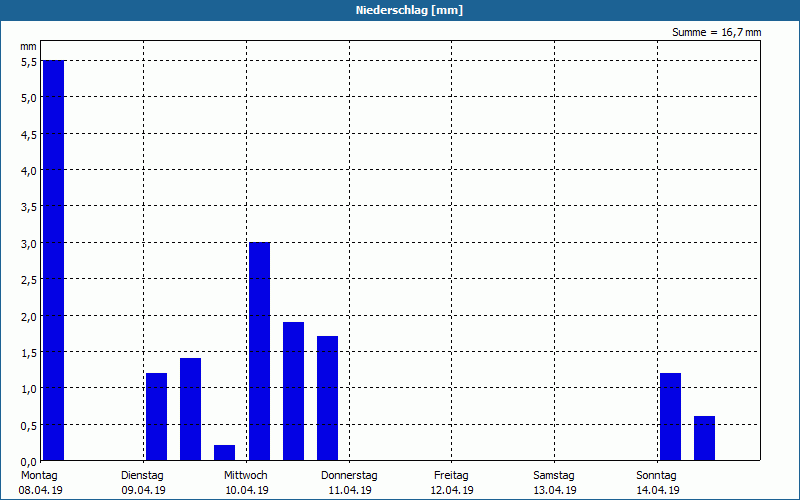Click the Sonntag day label
The image size is (800, 500).
pyautogui.click(x=656, y=476)
